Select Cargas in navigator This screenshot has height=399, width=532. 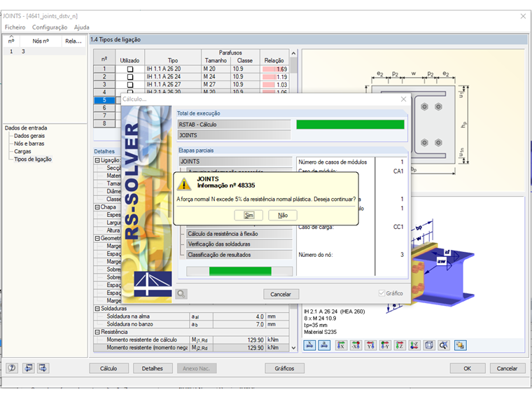[x=22, y=151]
